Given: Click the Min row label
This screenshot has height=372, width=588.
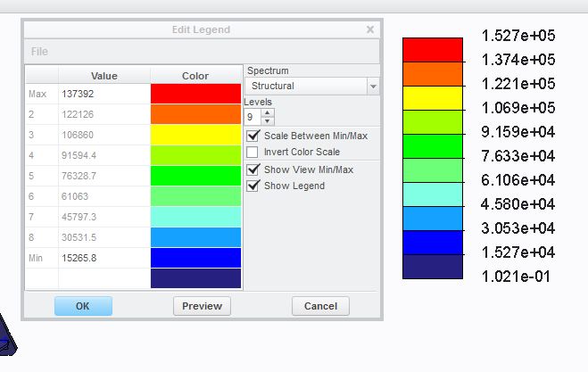Looking at the screenshot, I should coord(36,258).
